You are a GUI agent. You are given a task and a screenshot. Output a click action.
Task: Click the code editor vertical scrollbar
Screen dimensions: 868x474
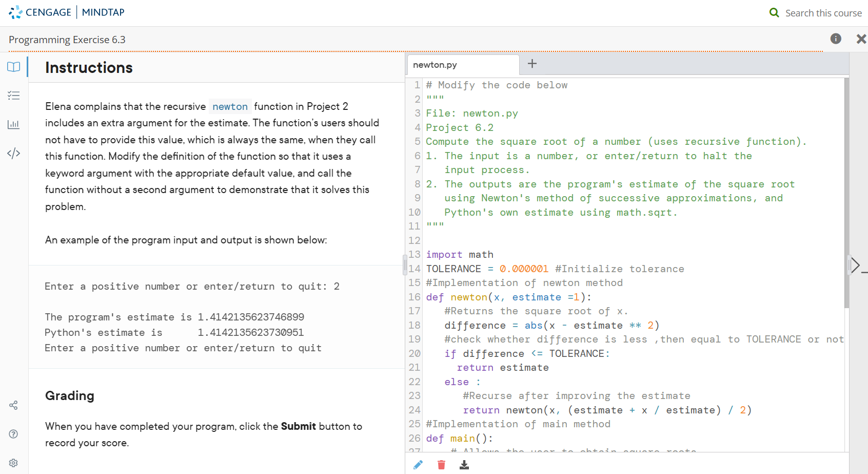click(x=846, y=193)
